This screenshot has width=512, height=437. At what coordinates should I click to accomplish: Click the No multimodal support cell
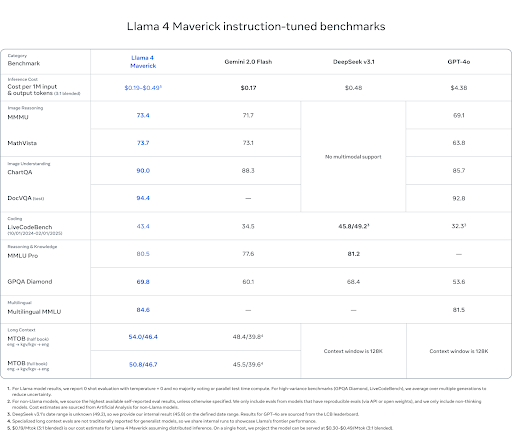353,157
